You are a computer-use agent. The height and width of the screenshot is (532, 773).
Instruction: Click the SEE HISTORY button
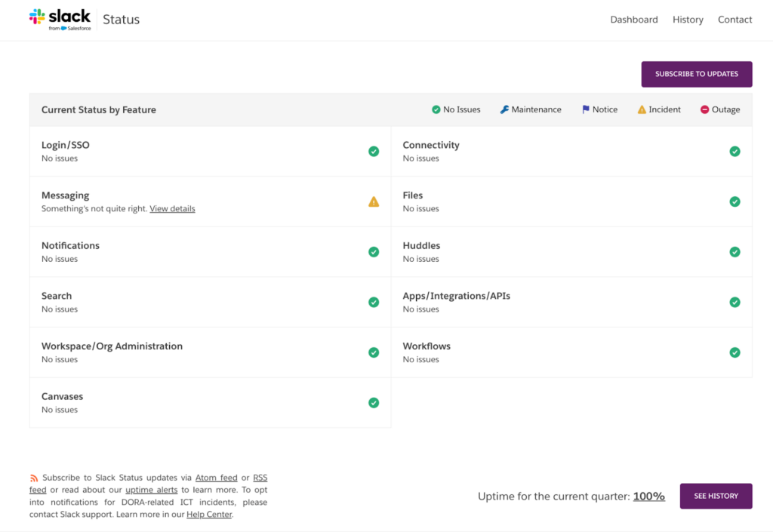click(x=716, y=496)
